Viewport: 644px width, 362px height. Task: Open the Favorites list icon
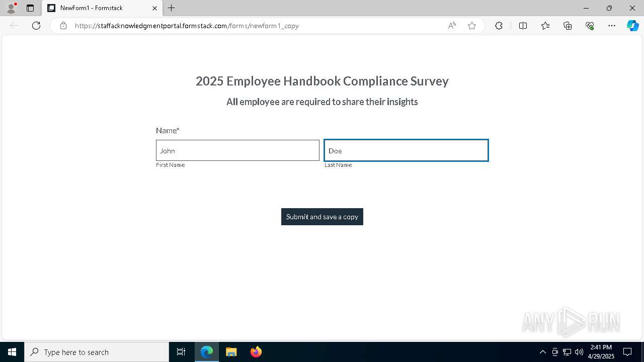coord(545,26)
